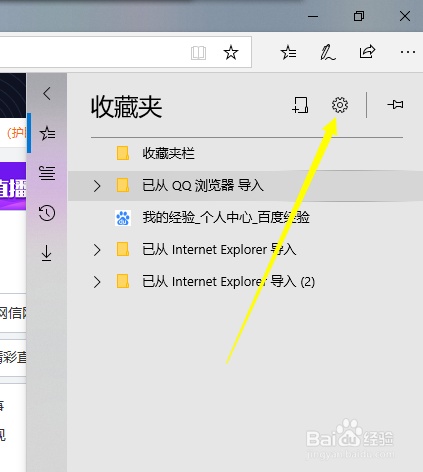Pin the favorites pane with the pin icon
423x472 pixels.
pos(395,105)
